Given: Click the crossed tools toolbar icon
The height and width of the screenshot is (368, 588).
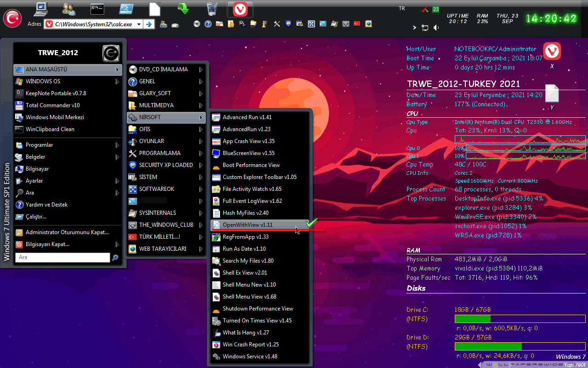Looking at the screenshot, I should click(x=277, y=24).
